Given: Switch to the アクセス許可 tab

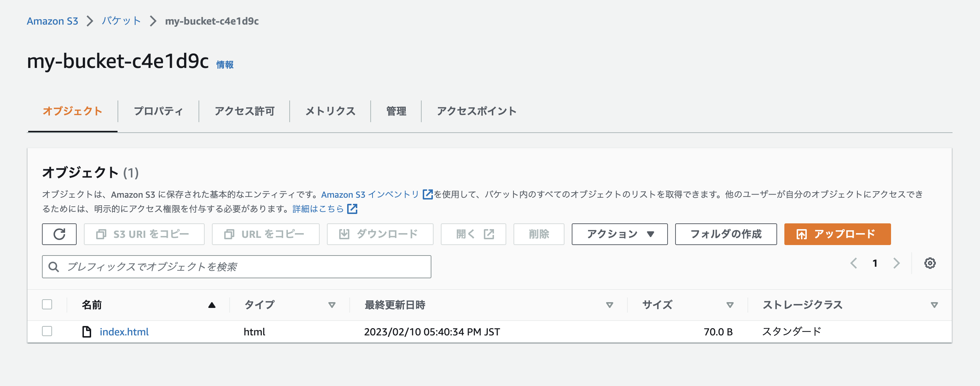Looking at the screenshot, I should point(244,111).
